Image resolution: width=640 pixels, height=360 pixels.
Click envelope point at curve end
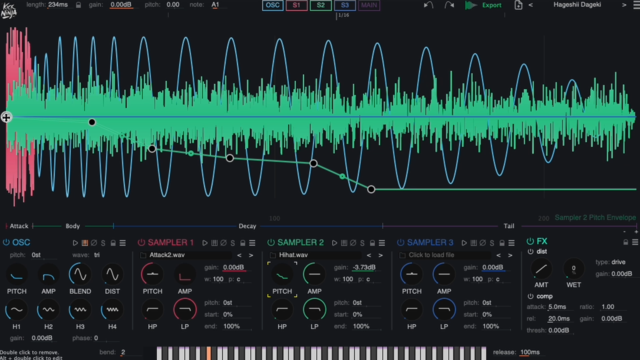(x=371, y=189)
